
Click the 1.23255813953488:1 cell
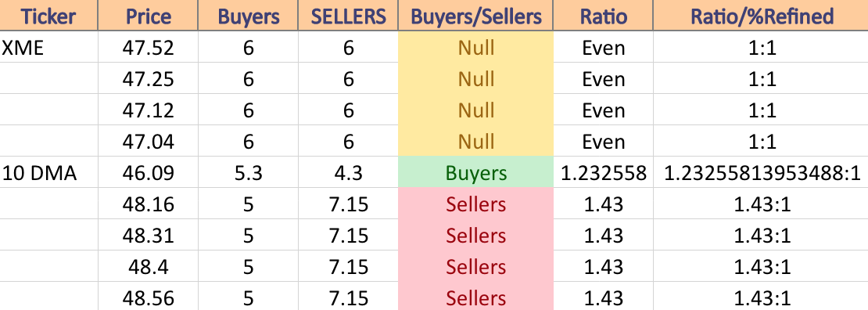[x=761, y=172]
